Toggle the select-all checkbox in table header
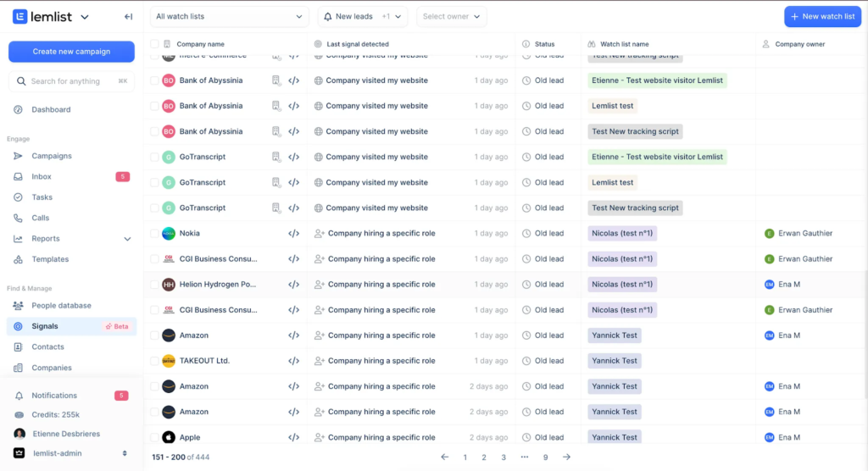This screenshot has width=868, height=471. tap(154, 44)
